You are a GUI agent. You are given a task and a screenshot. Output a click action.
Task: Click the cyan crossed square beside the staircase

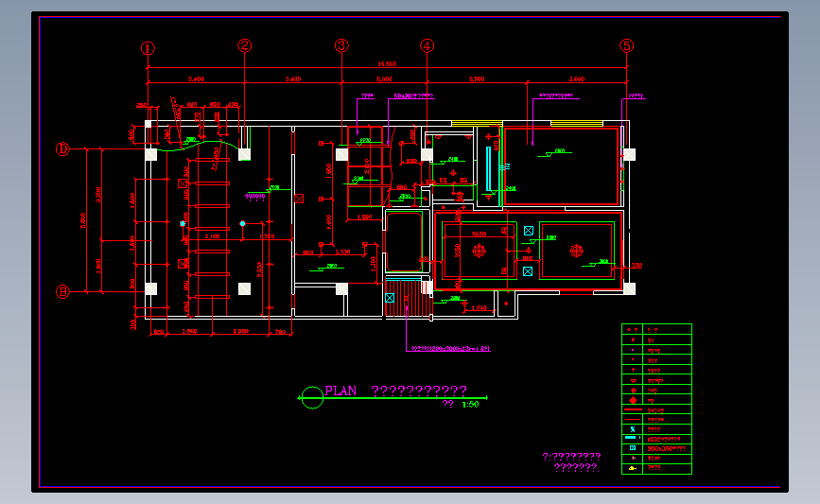tap(390, 298)
